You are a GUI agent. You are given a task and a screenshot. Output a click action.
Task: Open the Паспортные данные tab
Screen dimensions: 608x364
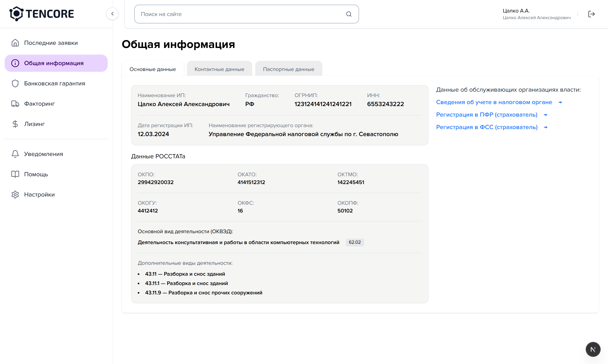coord(288,69)
